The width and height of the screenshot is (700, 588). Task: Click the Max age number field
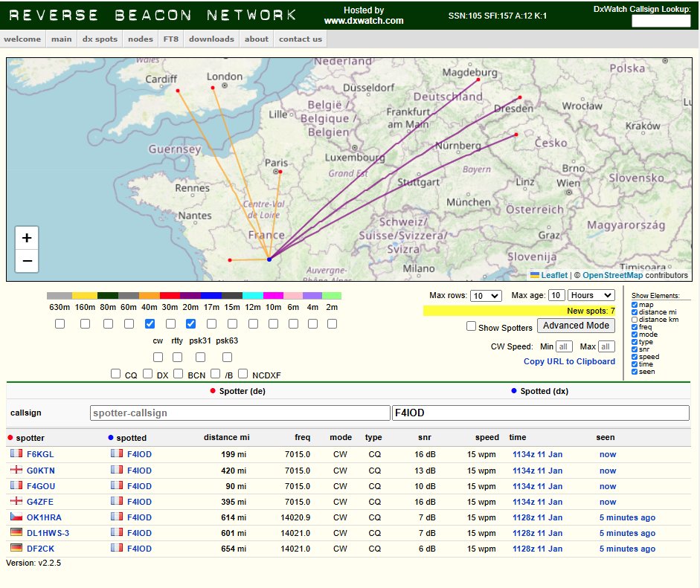point(556,295)
